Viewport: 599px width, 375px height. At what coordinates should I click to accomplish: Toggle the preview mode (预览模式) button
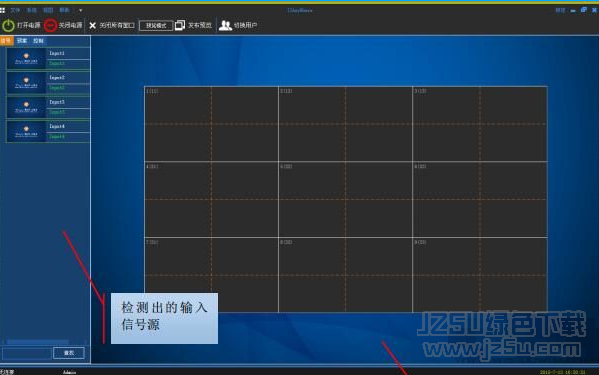click(156, 25)
